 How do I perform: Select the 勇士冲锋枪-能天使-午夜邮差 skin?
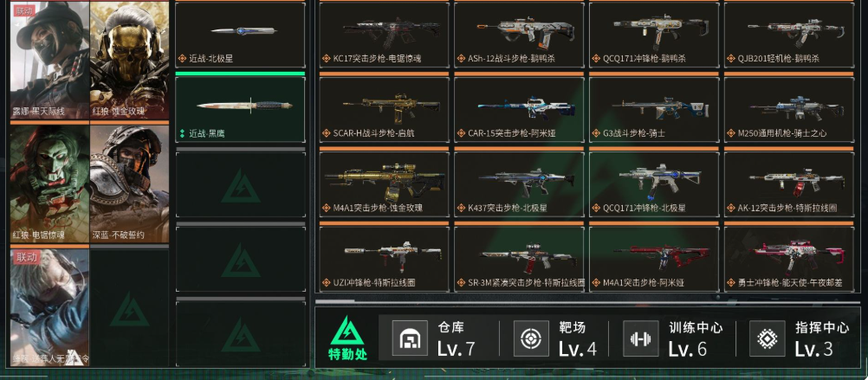pos(789,259)
